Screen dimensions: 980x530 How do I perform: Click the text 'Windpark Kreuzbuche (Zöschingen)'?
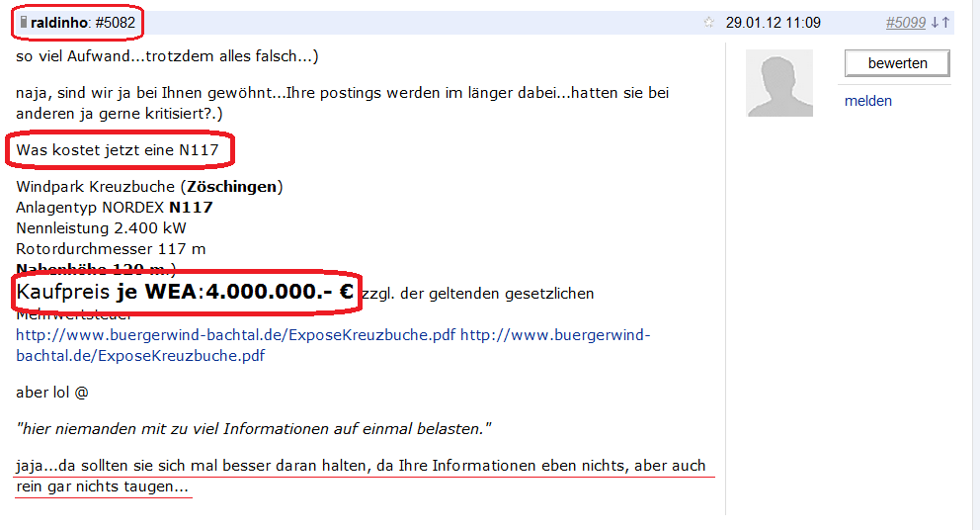point(149,187)
